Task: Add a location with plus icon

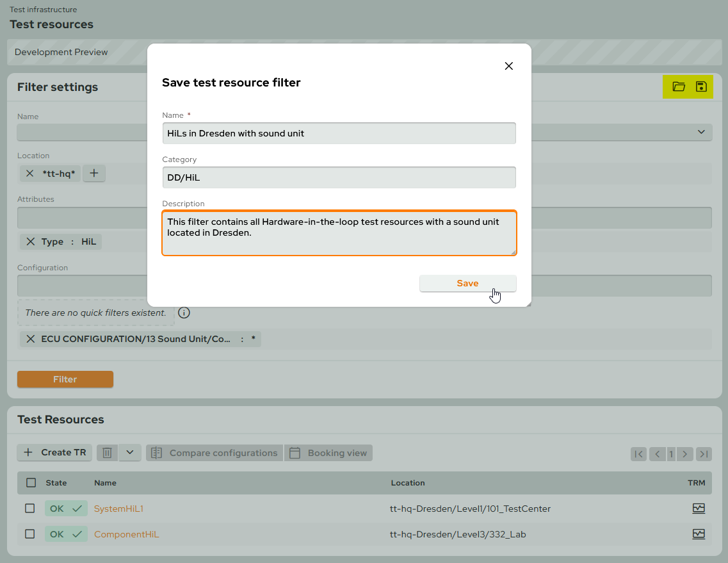Action: click(94, 173)
